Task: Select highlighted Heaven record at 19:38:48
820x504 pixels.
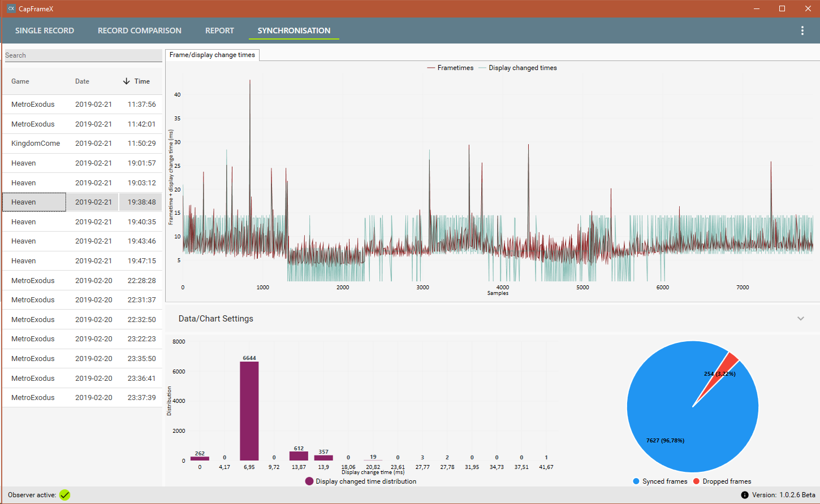Action: (x=83, y=202)
